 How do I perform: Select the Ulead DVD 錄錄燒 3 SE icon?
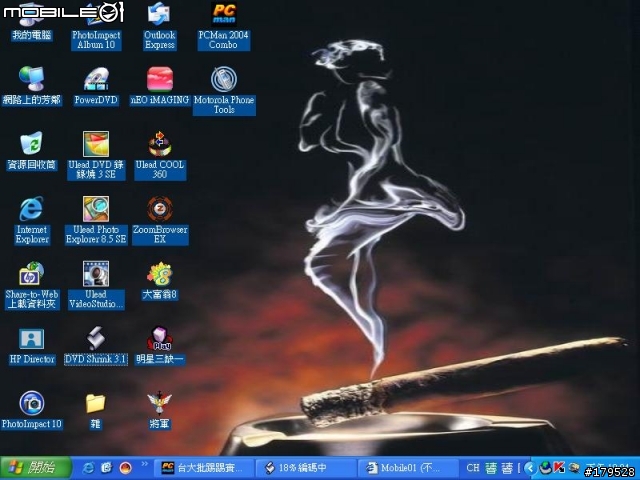coord(96,156)
